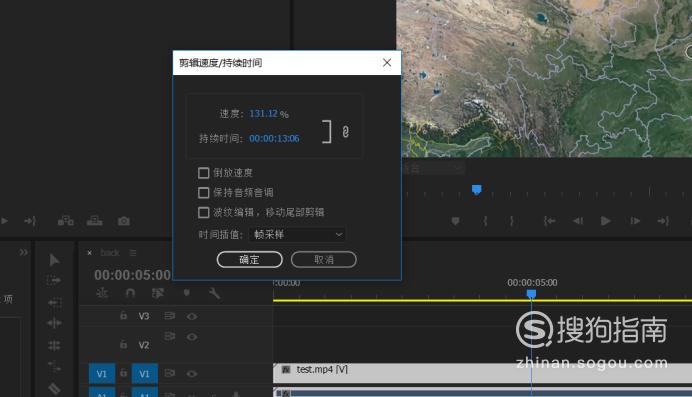
Task: Export frame with the camera icon
Action: (124, 221)
